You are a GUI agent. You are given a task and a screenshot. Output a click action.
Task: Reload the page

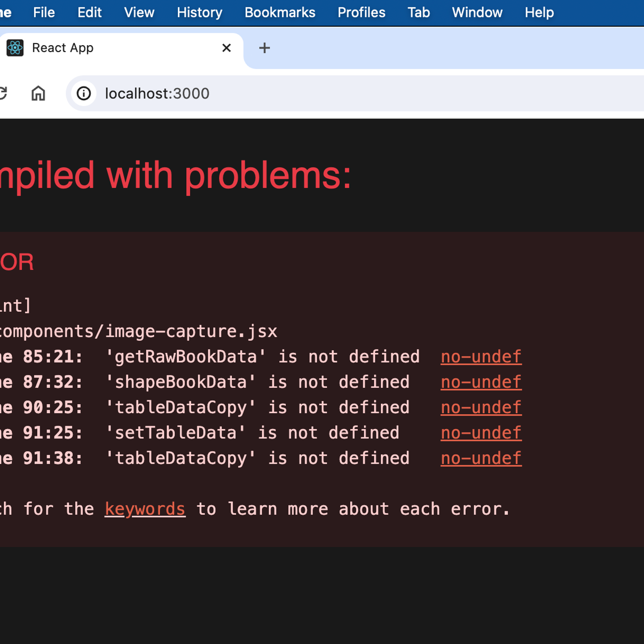pos(2,93)
